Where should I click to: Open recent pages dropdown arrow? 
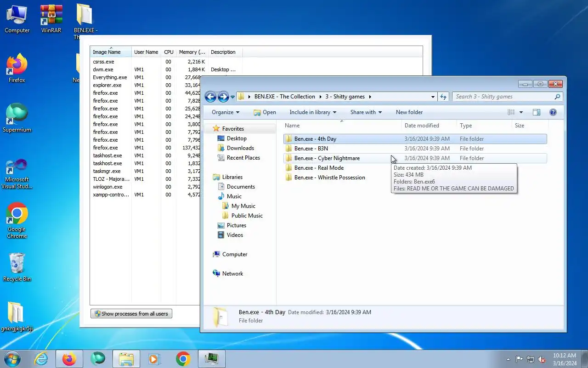[x=232, y=97]
